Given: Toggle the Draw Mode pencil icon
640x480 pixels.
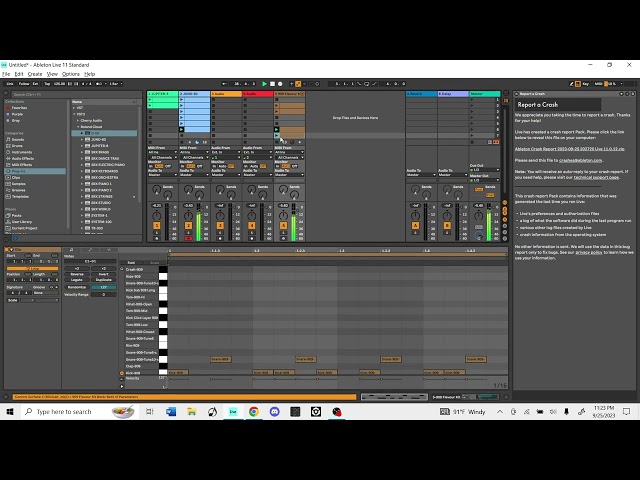Looking at the screenshot, I should pos(571,84).
